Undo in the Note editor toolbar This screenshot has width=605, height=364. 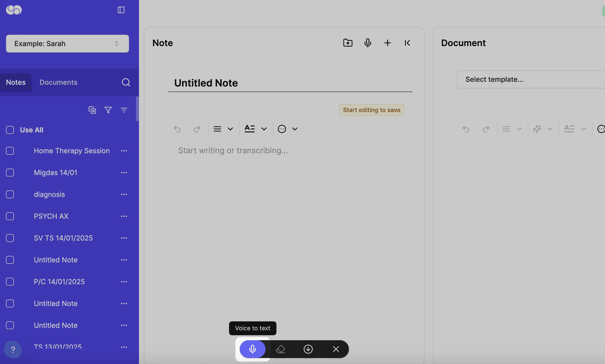[177, 129]
